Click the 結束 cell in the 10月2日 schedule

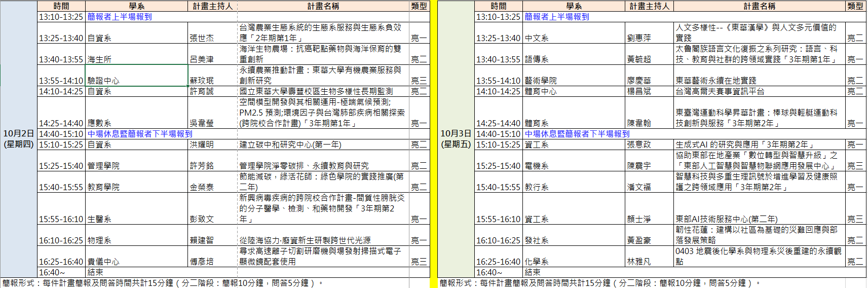pyautogui.click(x=136, y=272)
